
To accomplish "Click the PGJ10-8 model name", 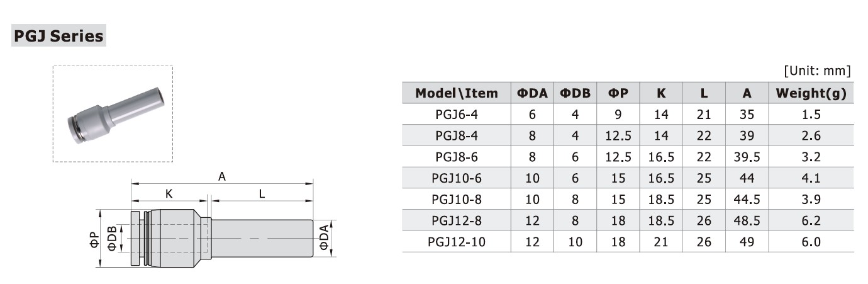I will pyautogui.click(x=456, y=199).
